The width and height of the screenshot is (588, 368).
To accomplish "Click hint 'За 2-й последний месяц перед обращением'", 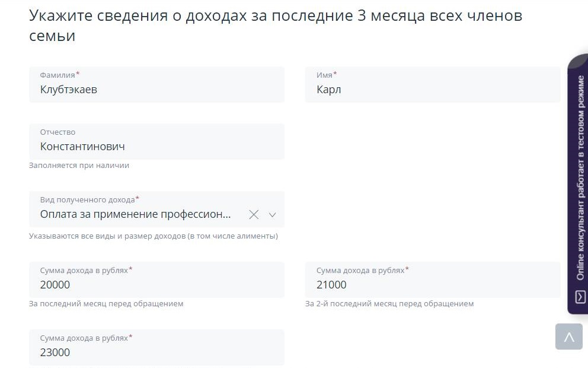I will [x=389, y=304].
